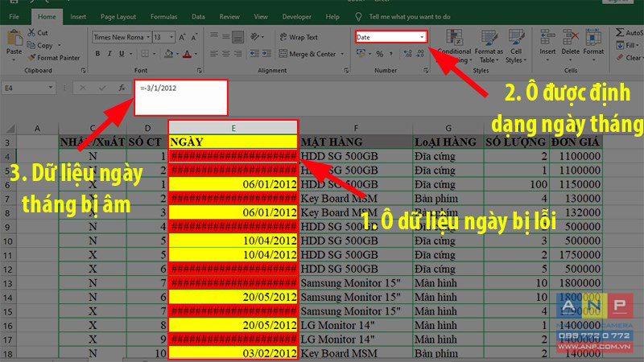Viewport: 644px width, 362px height.
Task: Increase font size with larger A icon
Action: point(182,37)
